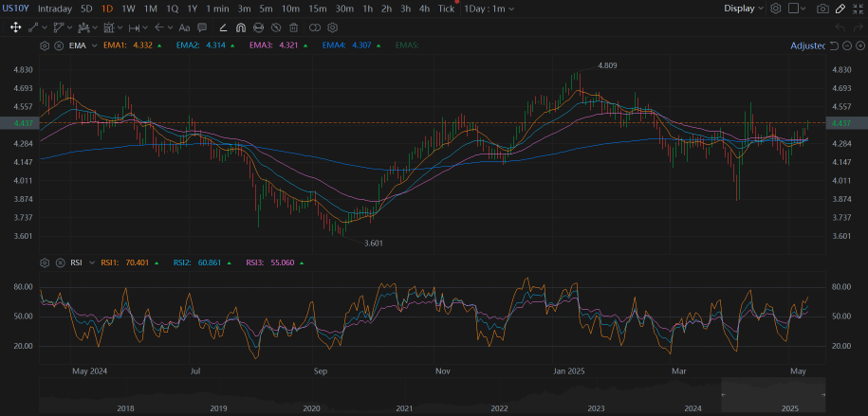Reset chart zoom beside Adjusted

click(834, 45)
